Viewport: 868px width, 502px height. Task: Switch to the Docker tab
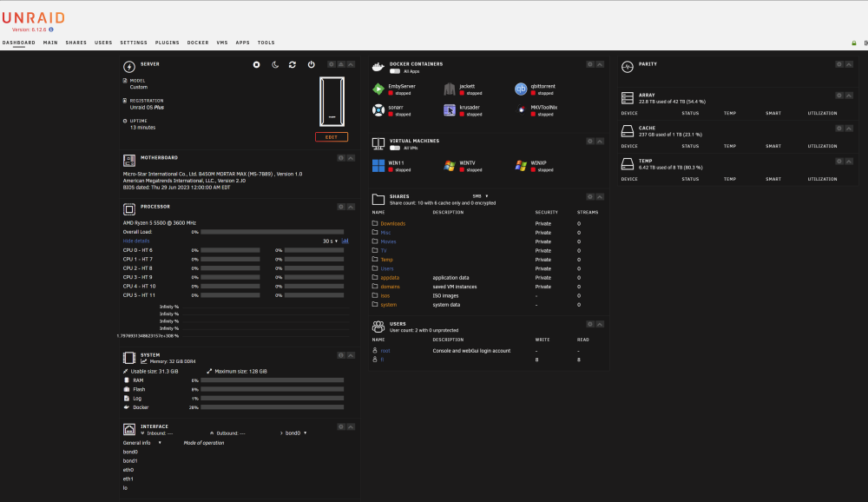pos(198,43)
